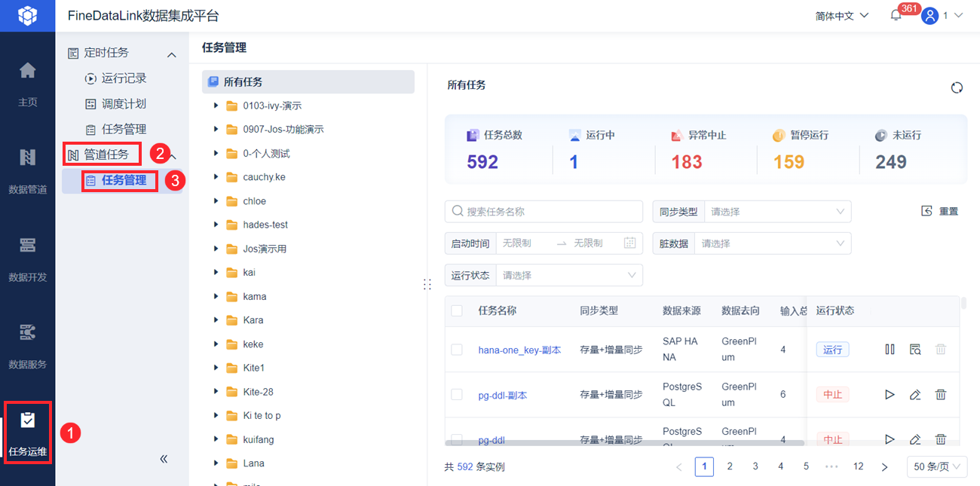The image size is (980, 486).
Task: Open the hana-one_key-副本 task link
Action: pos(519,350)
